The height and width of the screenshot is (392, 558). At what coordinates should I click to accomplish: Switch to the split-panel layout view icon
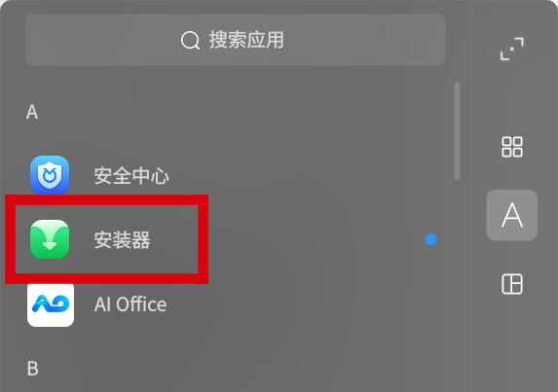click(x=512, y=284)
